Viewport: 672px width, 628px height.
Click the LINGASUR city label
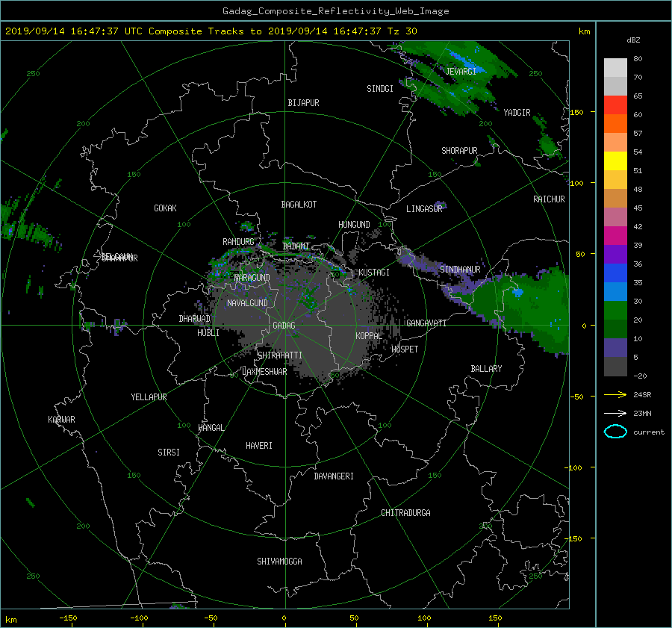pos(424,209)
